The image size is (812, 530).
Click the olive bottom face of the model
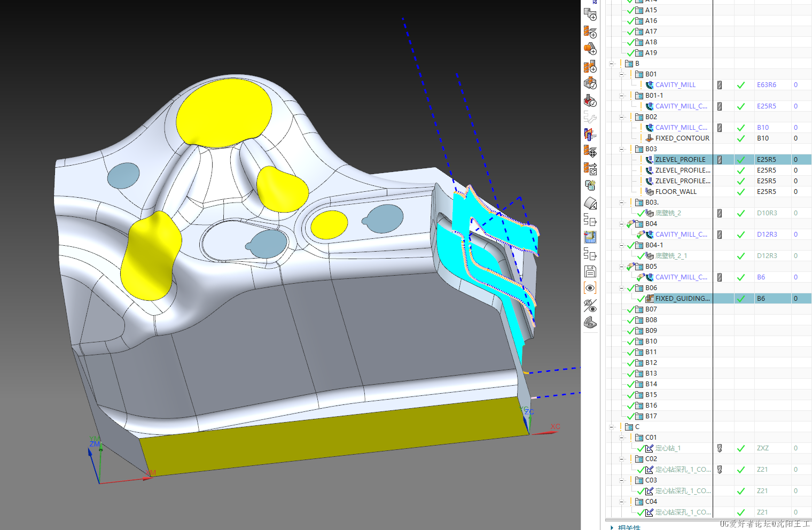point(334,435)
